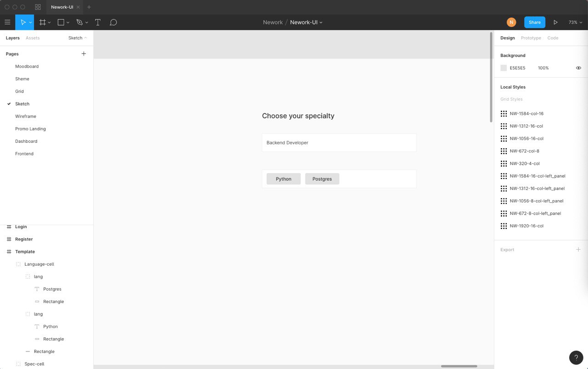Open the 73% zoom dropdown

575,22
